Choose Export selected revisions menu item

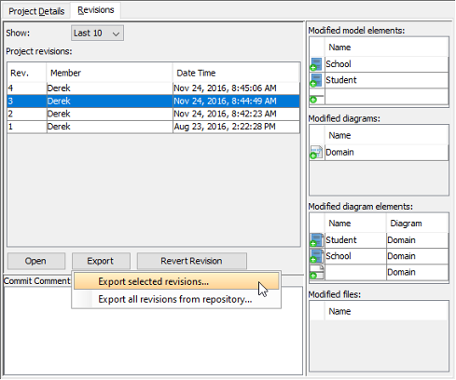tap(176, 282)
